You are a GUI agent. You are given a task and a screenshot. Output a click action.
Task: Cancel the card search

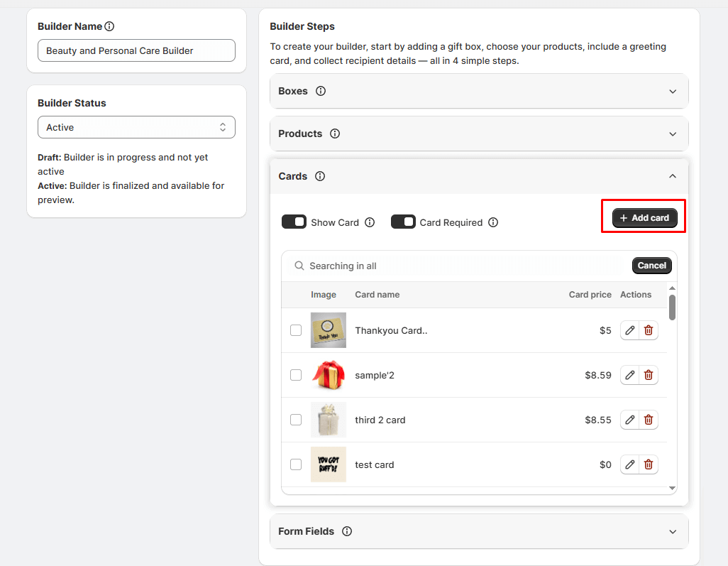651,266
